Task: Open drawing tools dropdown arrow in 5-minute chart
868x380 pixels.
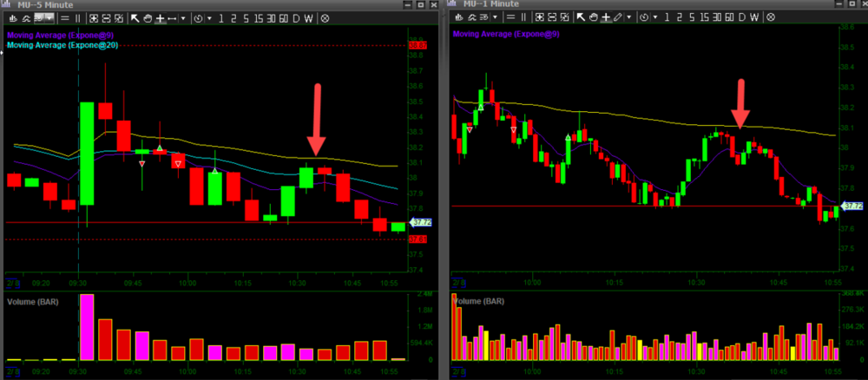Action: [x=184, y=17]
